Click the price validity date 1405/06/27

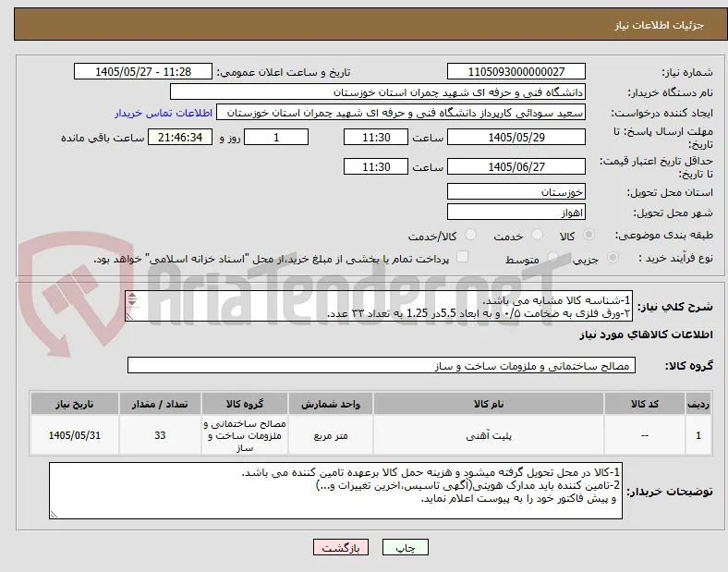click(x=516, y=166)
